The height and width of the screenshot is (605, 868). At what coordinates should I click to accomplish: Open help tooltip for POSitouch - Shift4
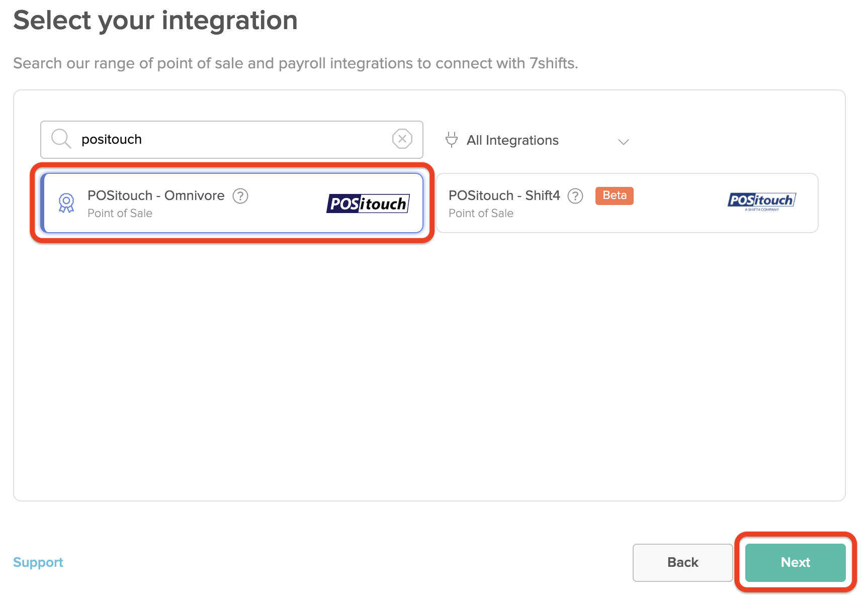tap(575, 196)
